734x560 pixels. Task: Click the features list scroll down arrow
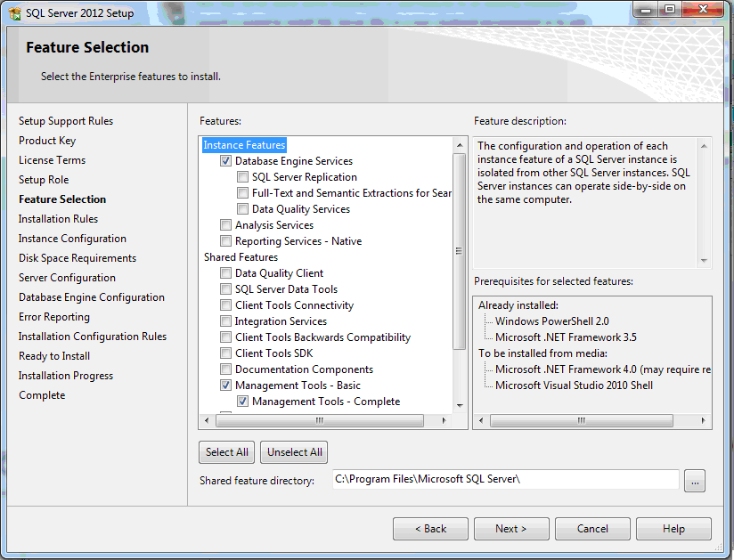[460, 404]
